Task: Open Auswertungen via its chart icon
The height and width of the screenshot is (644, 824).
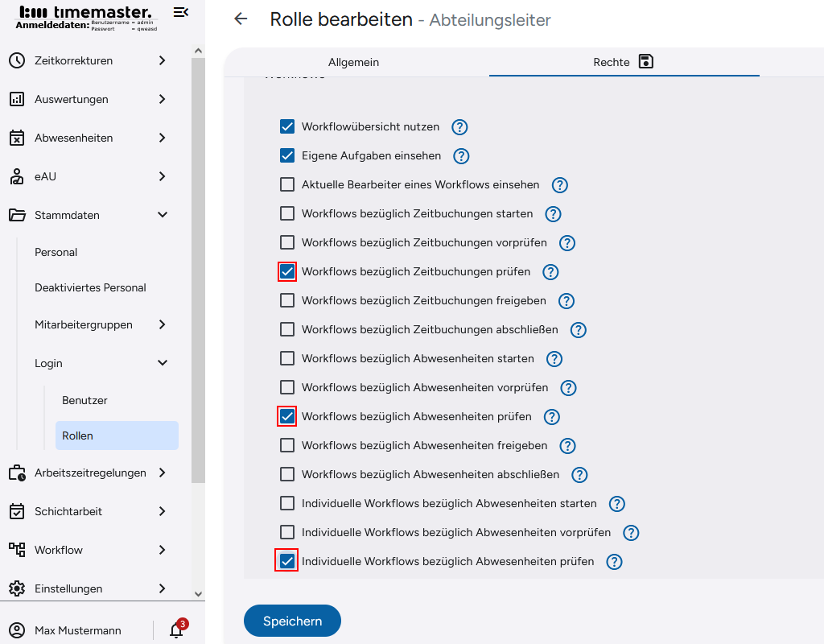Action: click(x=18, y=99)
